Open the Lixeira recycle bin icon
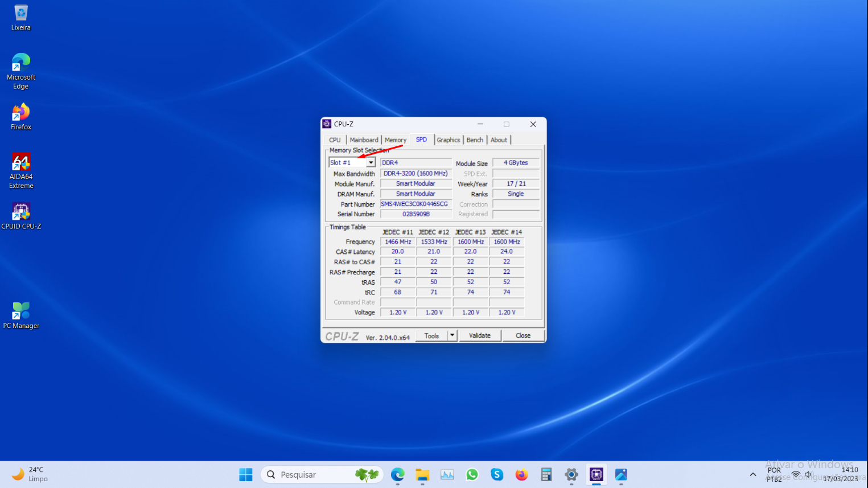868x488 pixels. pyautogui.click(x=20, y=17)
